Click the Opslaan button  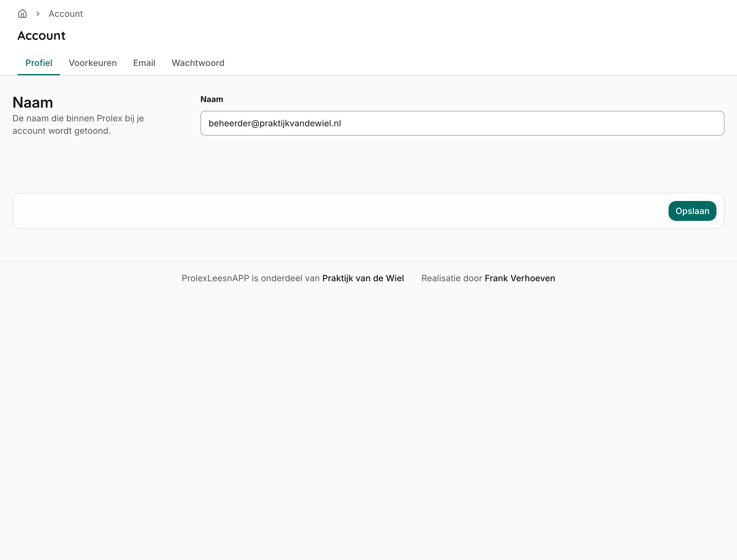(x=692, y=211)
